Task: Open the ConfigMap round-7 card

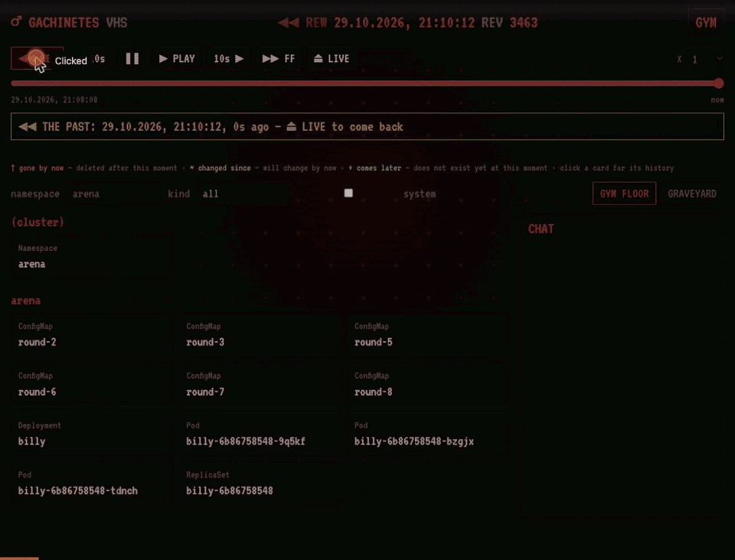Action: (260, 384)
